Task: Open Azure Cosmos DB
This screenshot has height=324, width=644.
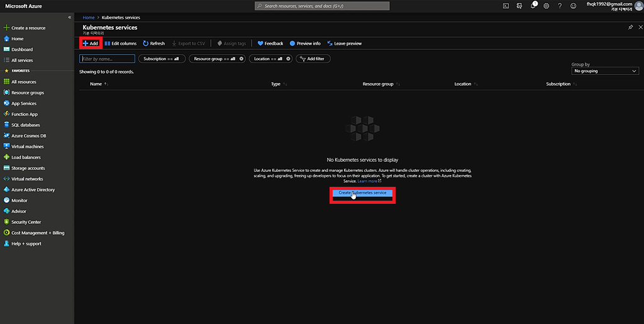Action: click(29, 136)
